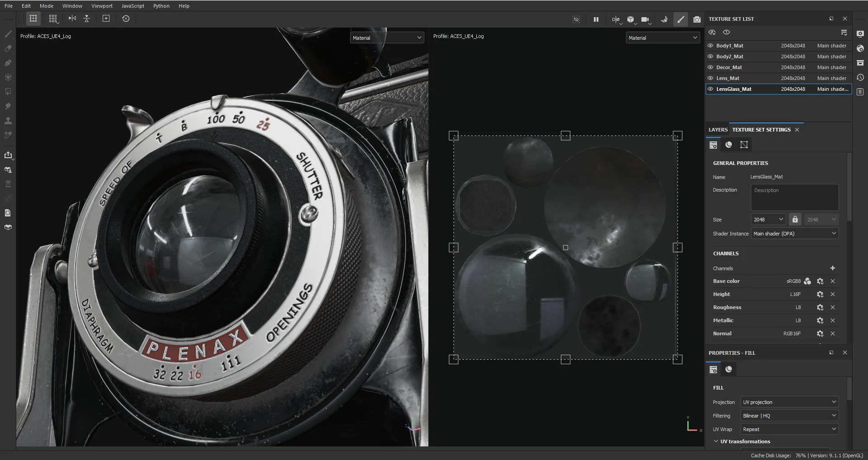The image size is (868, 460).
Task: Hide the Body1_Mat texture set
Action: tap(711, 46)
